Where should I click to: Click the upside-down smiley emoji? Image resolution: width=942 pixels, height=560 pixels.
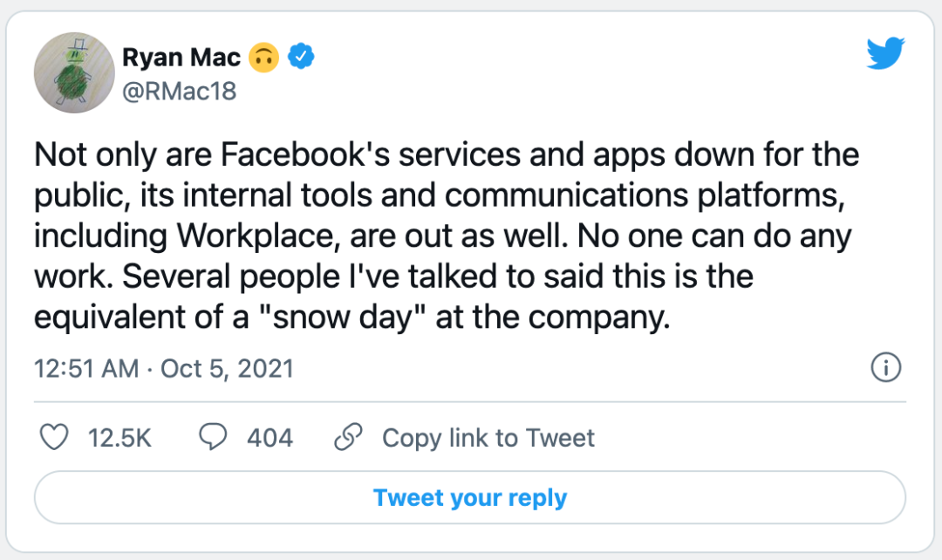[x=263, y=58]
